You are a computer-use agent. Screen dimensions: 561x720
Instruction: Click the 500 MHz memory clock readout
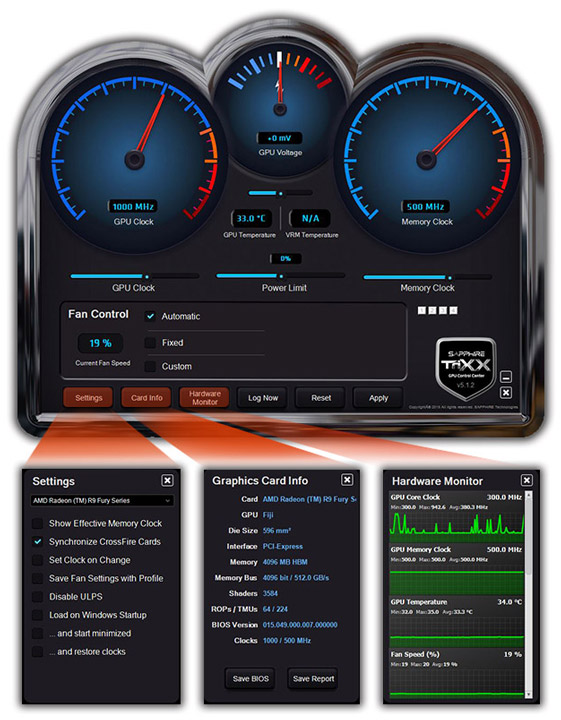(x=426, y=207)
